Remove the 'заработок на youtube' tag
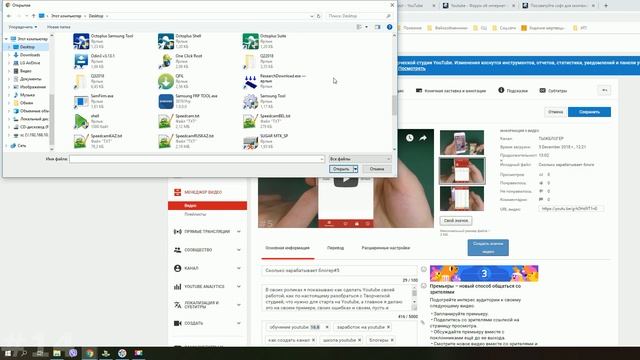Screen dimensions: 640x360 [388, 327]
